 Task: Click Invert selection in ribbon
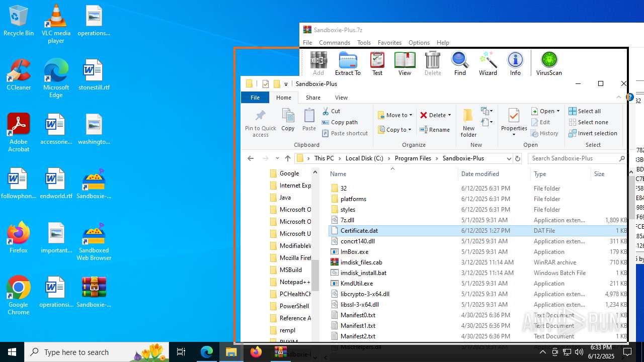593,133
